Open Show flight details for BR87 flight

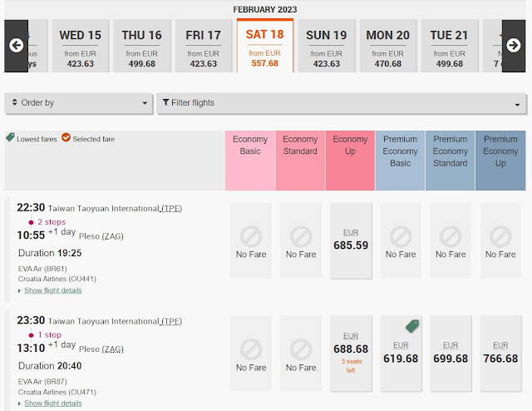(53, 404)
